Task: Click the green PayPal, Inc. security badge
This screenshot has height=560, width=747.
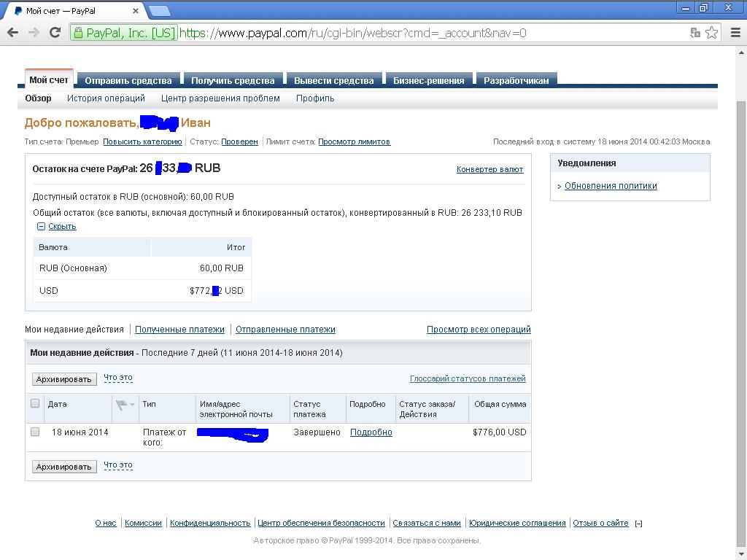Action: click(x=124, y=33)
